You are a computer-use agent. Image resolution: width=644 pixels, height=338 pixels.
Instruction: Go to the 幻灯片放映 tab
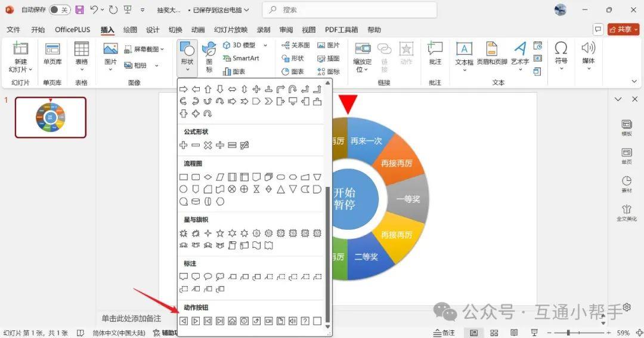230,30
